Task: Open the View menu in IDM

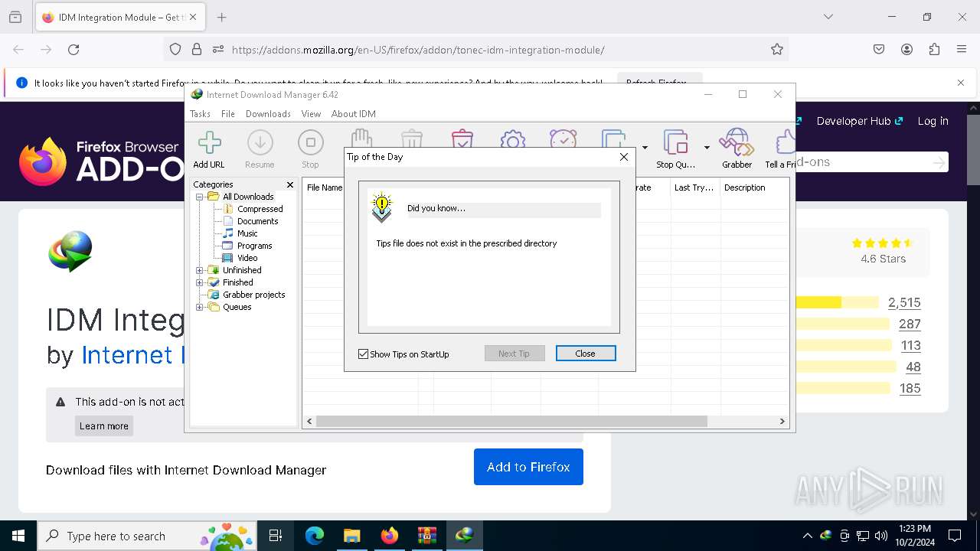Action: coord(311,114)
